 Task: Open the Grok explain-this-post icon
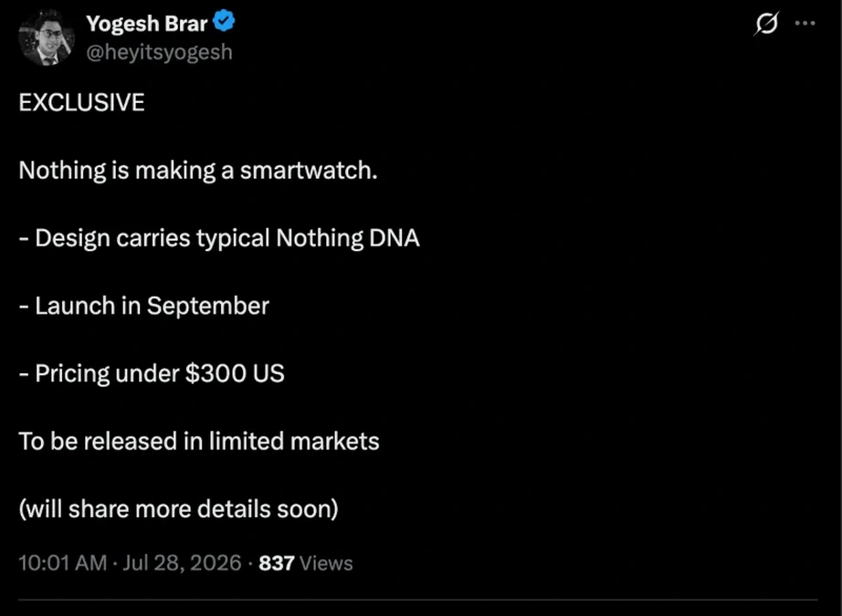766,24
